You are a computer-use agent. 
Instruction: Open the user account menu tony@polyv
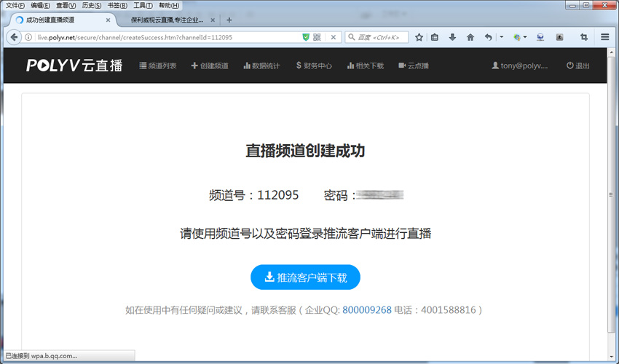(520, 66)
